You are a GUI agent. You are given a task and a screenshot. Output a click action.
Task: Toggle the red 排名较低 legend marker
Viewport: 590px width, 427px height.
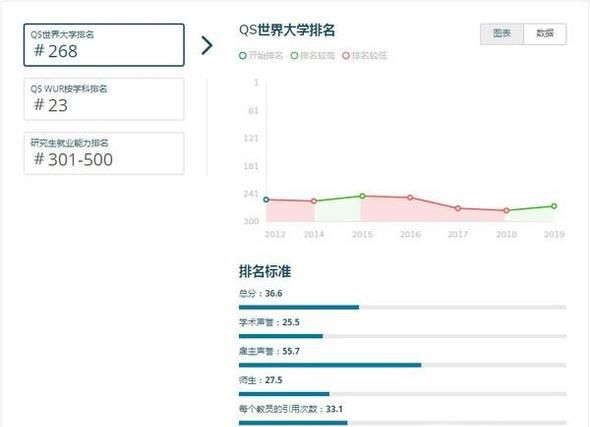pos(346,56)
